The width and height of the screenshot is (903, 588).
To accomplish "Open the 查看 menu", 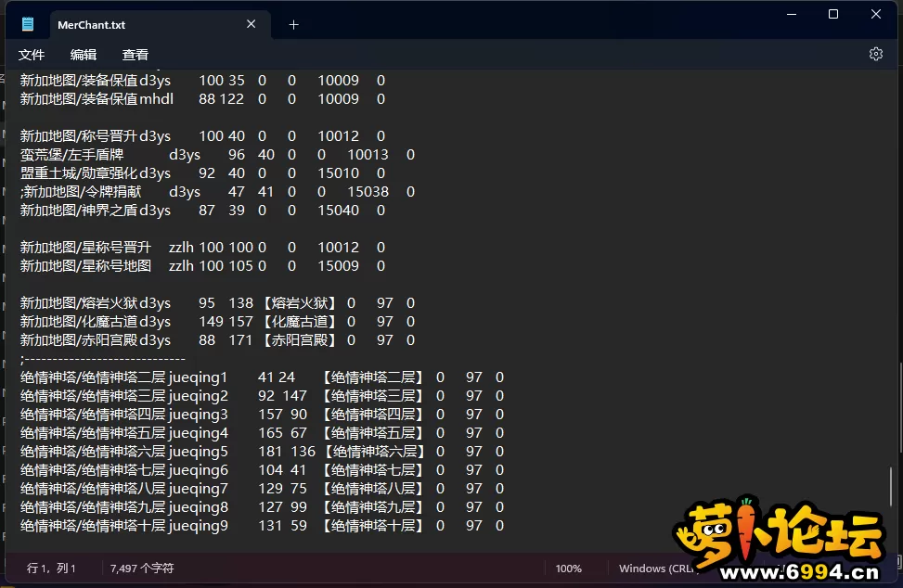I will tap(135, 55).
